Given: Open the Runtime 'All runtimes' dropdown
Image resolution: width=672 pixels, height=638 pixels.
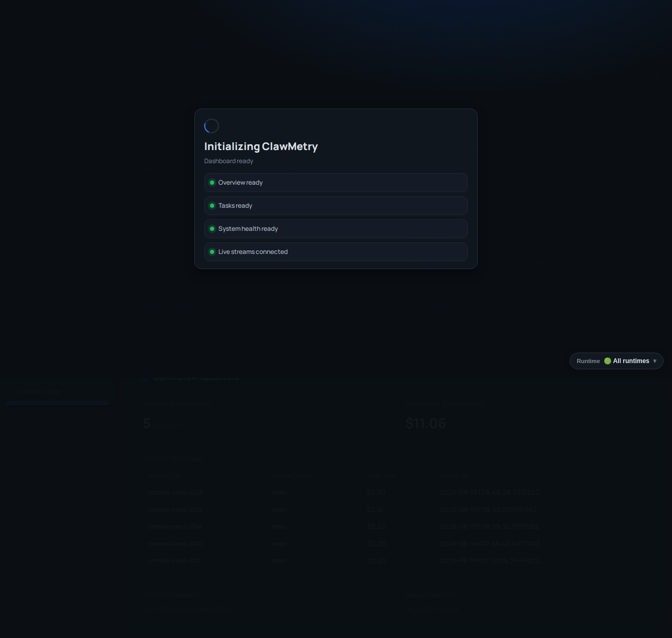Looking at the screenshot, I should [616, 361].
